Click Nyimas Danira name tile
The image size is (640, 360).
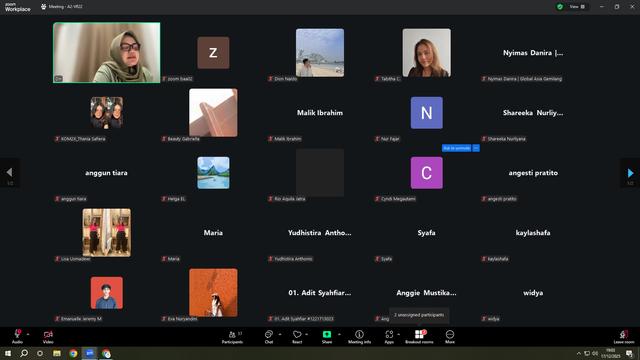[533, 53]
